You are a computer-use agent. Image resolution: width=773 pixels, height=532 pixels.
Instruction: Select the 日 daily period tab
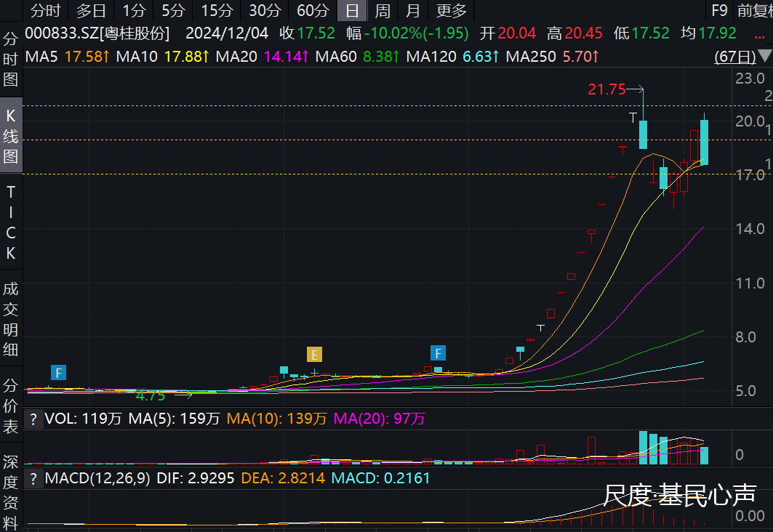click(x=352, y=10)
